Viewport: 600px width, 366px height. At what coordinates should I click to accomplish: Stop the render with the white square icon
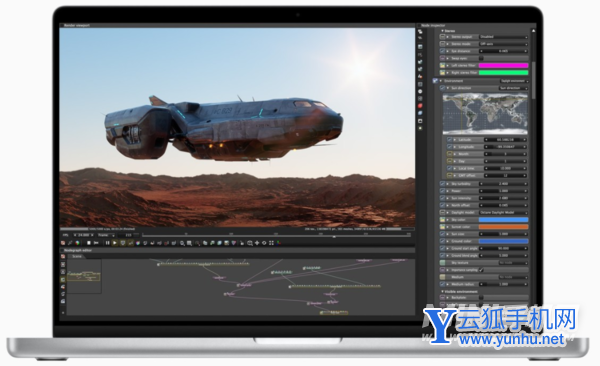(89, 243)
